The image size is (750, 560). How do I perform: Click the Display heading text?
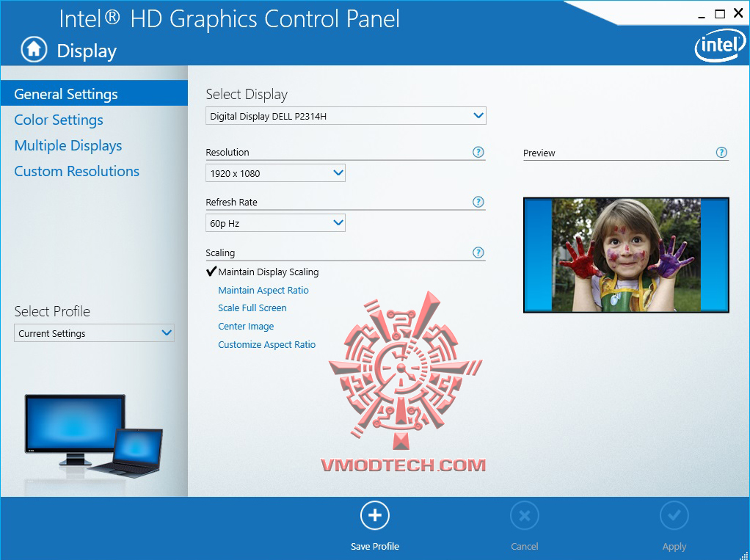(87, 51)
